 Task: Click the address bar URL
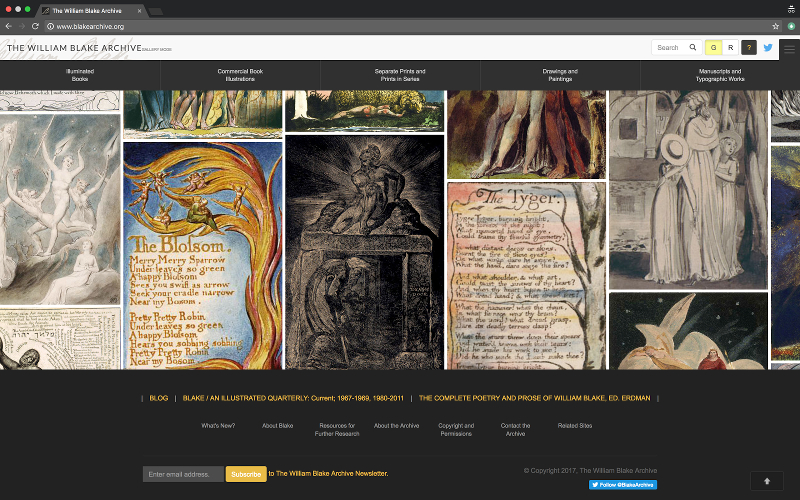90,27
